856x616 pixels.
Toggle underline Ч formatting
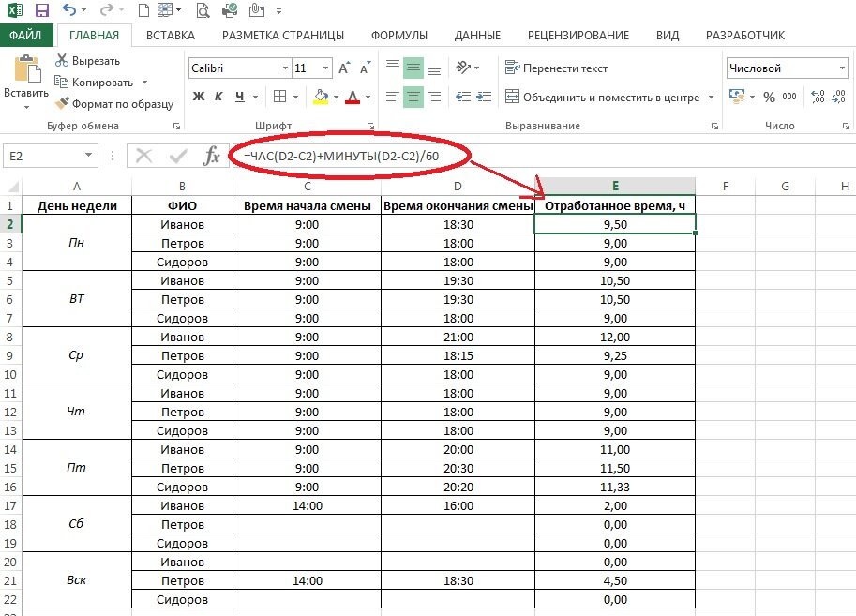(x=240, y=97)
